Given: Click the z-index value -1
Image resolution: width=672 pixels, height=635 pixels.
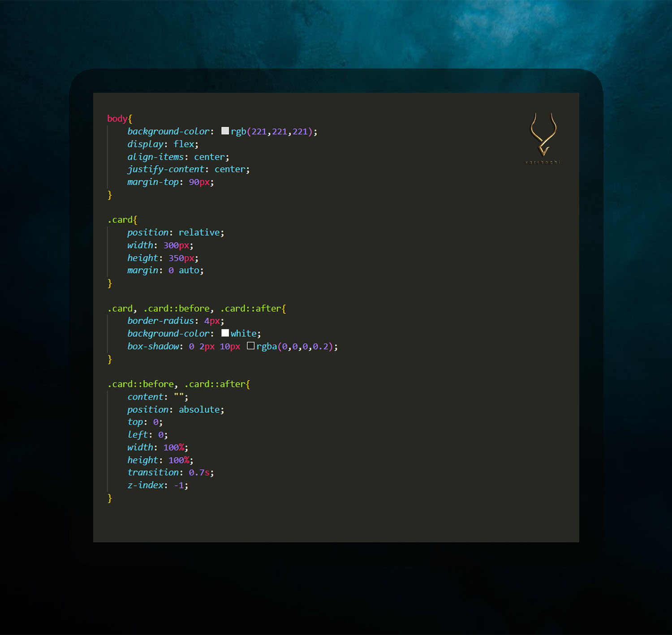Looking at the screenshot, I should click(x=179, y=485).
